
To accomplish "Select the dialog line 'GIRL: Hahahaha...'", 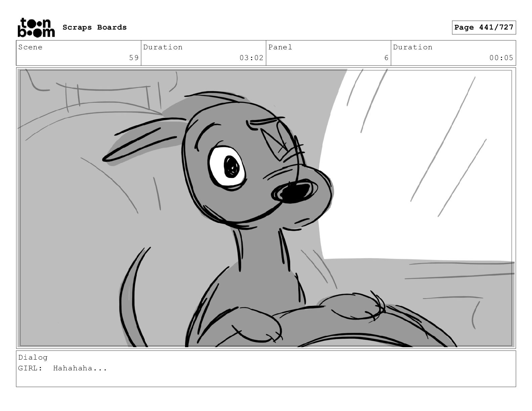I will point(62,368).
